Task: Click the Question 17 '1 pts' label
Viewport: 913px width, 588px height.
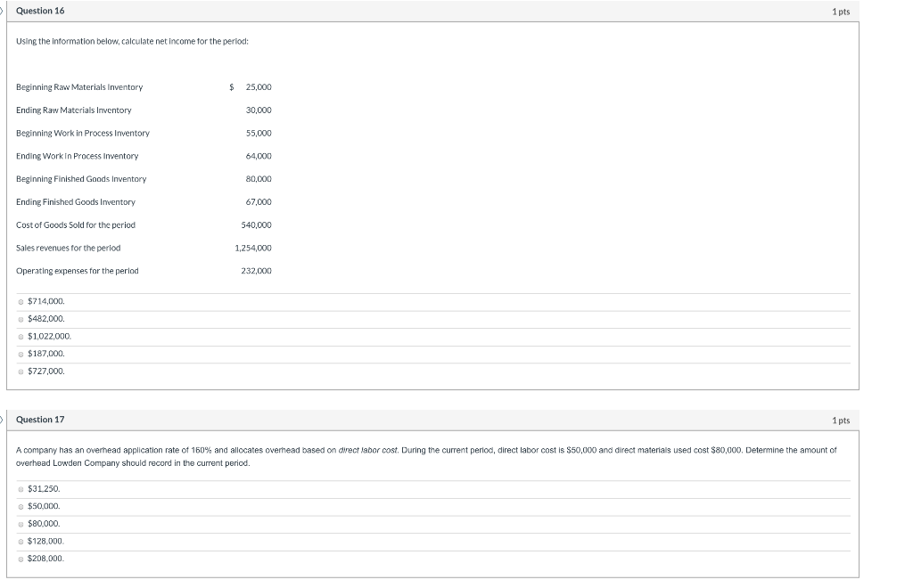Action: (841, 421)
